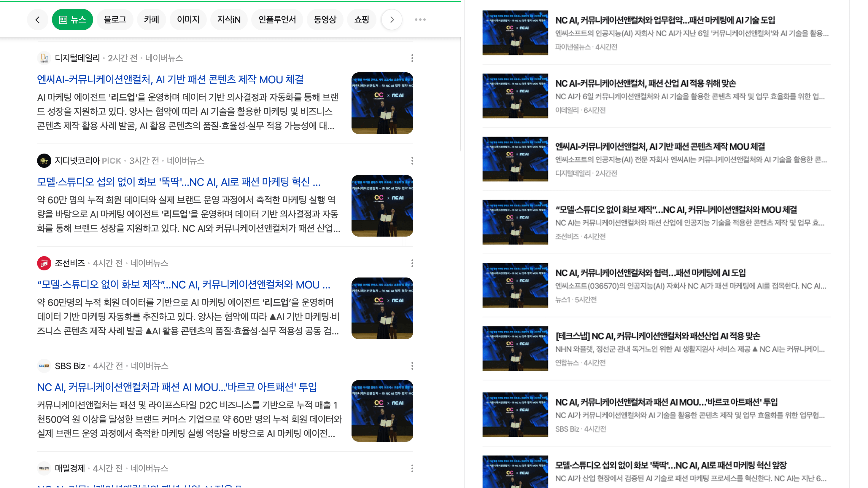Image resolution: width=868 pixels, height=488 pixels.
Task: Click the thumbnail beside the 지디넷코리아 article
Action: pos(382,205)
